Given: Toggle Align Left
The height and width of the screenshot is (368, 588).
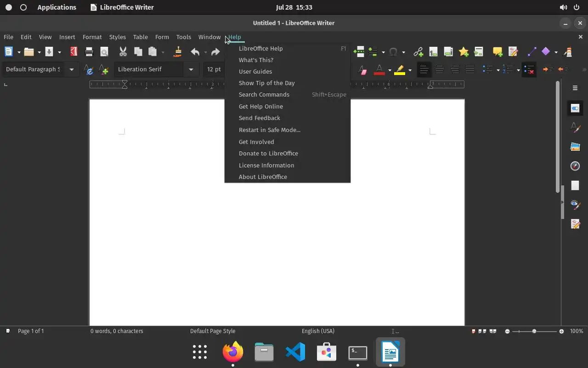Looking at the screenshot, I should pyautogui.click(x=424, y=70).
